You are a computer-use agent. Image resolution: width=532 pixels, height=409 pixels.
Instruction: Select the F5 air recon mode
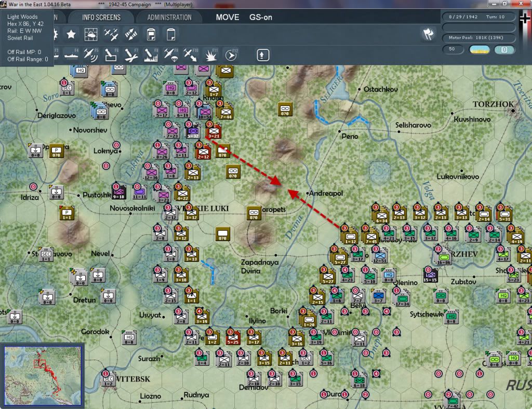(x=91, y=55)
